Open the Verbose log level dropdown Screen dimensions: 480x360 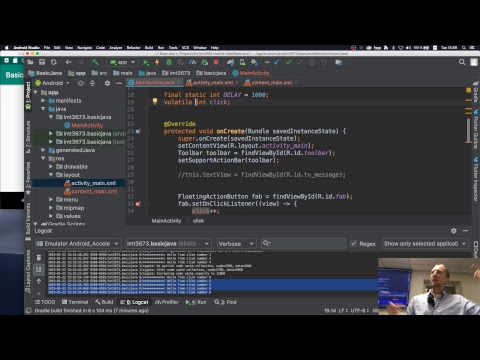[x=236, y=244]
